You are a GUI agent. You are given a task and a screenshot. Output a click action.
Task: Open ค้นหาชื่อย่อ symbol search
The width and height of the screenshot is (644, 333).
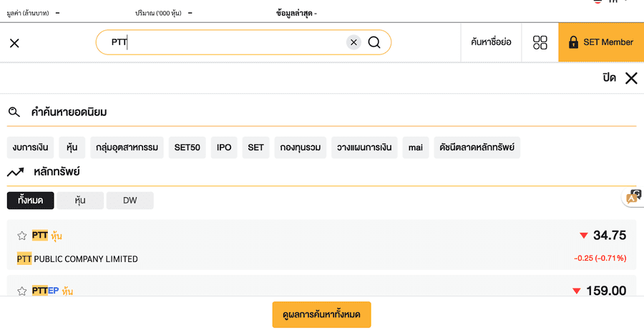(x=491, y=42)
